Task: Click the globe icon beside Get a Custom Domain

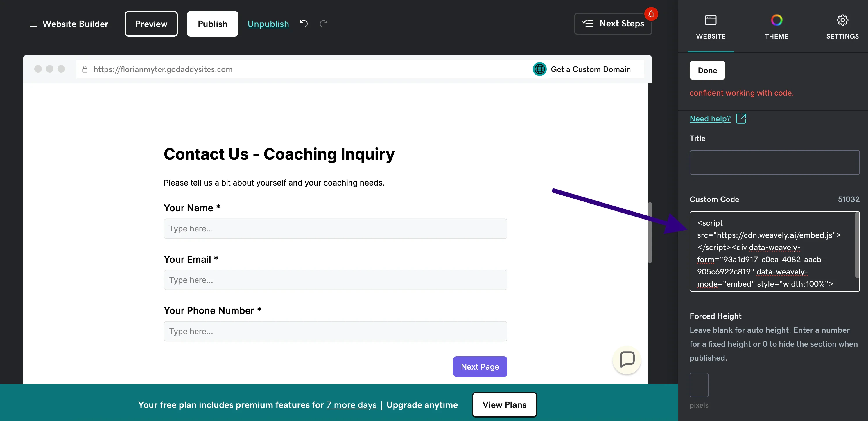Action: coord(539,69)
